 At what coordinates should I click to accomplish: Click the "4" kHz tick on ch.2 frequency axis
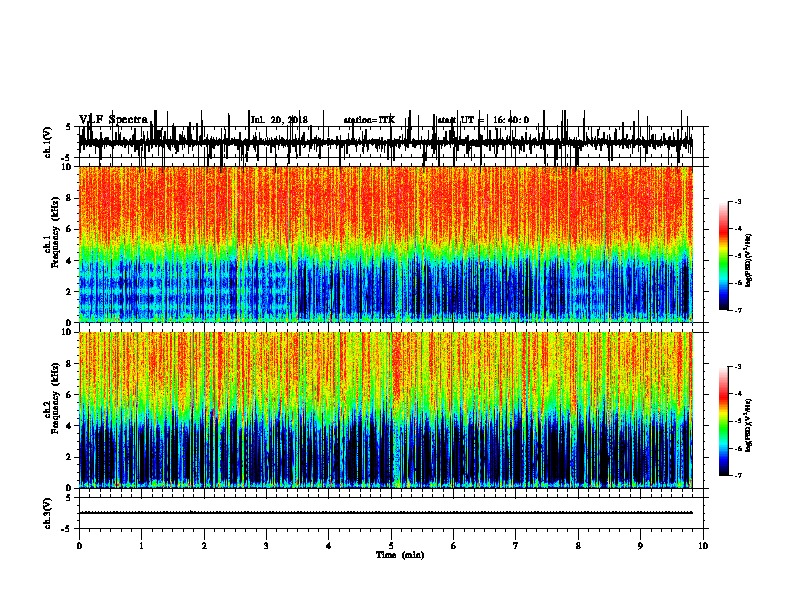coord(70,426)
